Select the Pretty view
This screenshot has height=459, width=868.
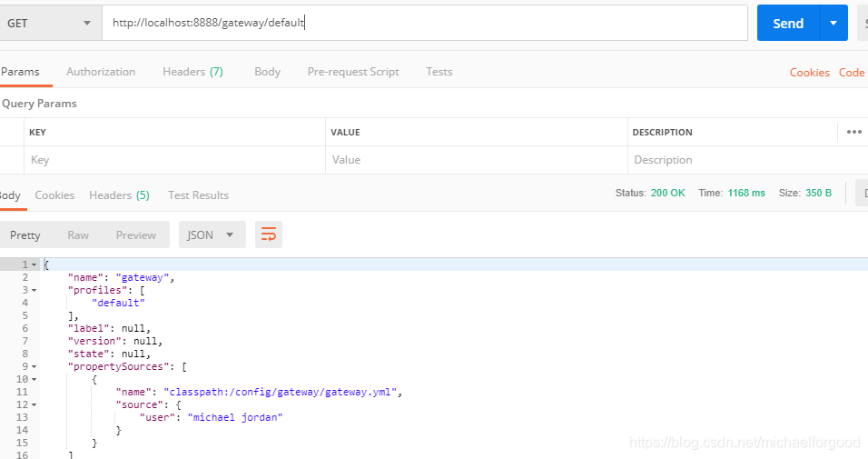pos(25,235)
